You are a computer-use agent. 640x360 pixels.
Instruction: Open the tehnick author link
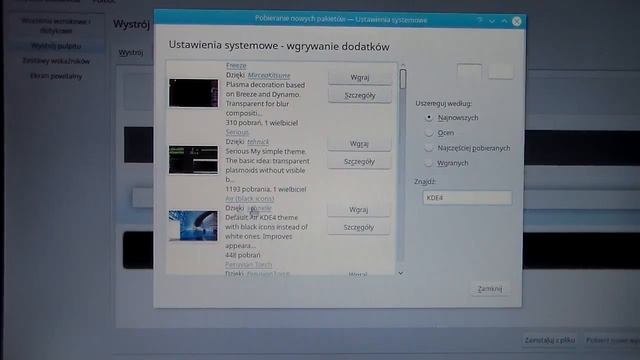(x=258, y=142)
